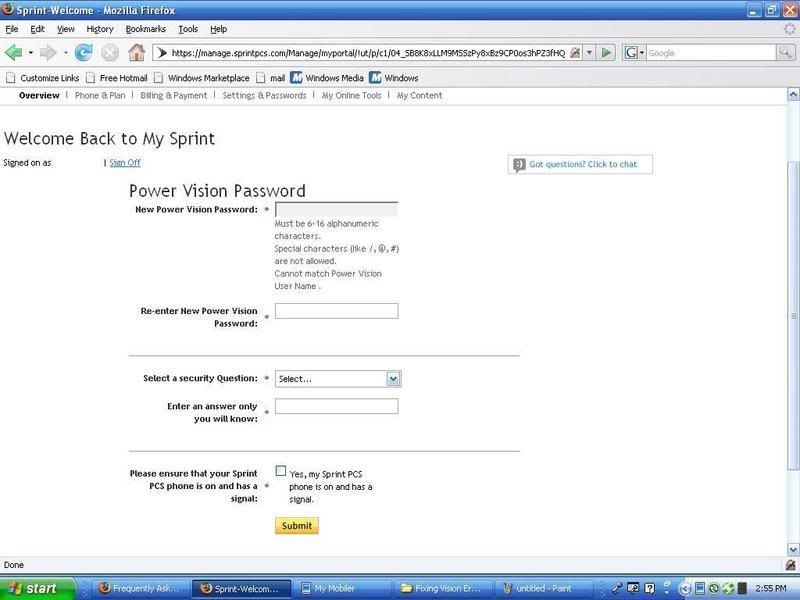Open the Free Hotmail bookmark
This screenshot has width=800, height=600.
click(x=117, y=78)
